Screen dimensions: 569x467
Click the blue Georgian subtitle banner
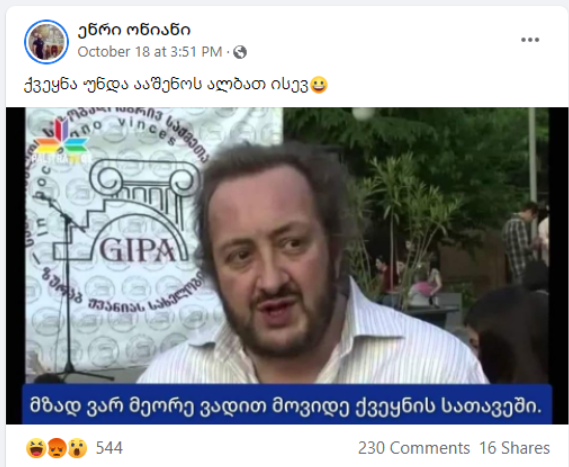pos(287,404)
